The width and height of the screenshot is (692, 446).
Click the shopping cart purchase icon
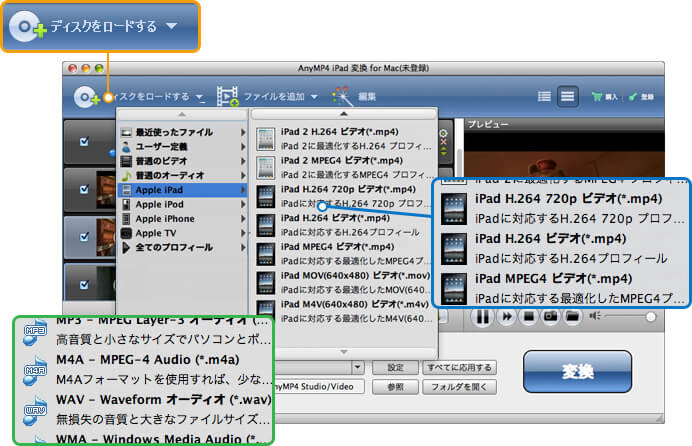tap(597, 97)
